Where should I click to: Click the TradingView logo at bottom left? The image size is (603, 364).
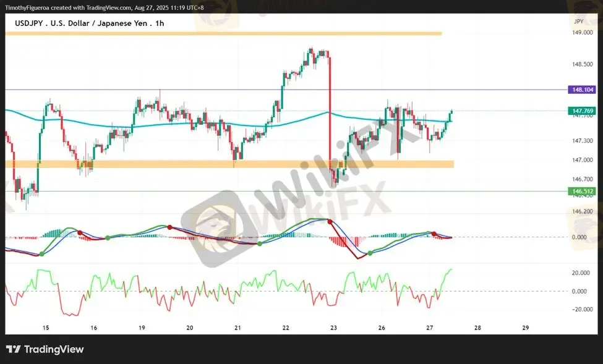pos(45,349)
